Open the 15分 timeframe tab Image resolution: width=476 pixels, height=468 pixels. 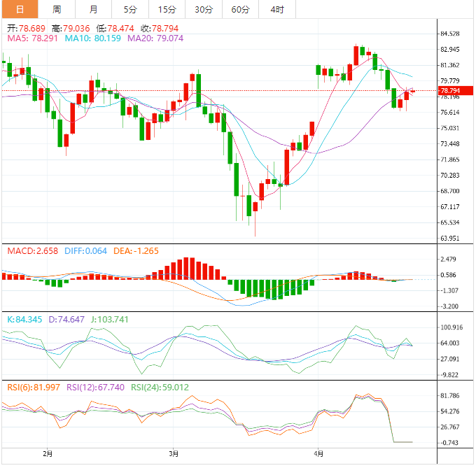167,9
